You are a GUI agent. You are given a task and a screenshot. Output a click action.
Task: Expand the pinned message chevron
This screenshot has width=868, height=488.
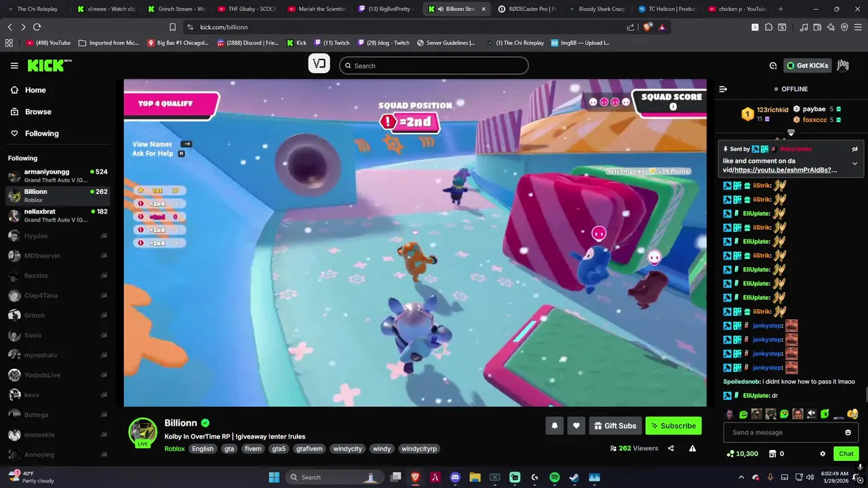point(854,163)
